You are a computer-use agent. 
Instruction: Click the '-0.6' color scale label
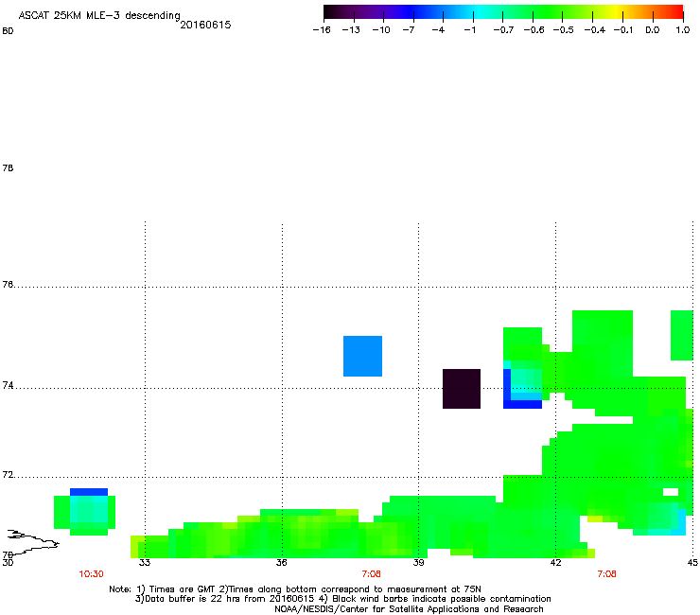pyautogui.click(x=534, y=30)
